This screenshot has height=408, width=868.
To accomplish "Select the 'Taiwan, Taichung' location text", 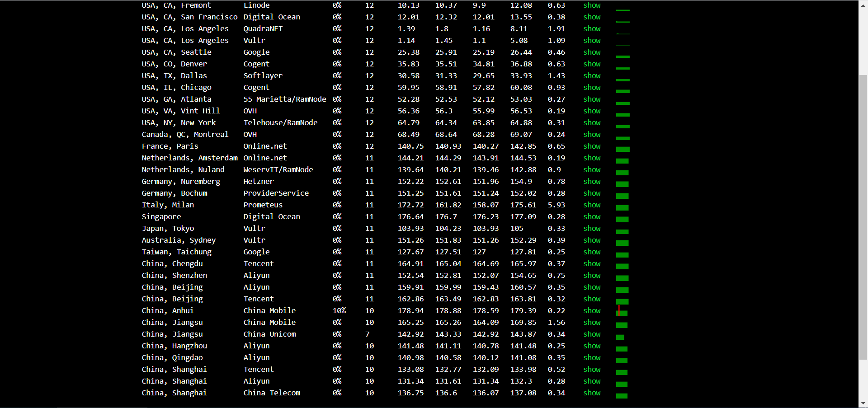I will point(176,252).
